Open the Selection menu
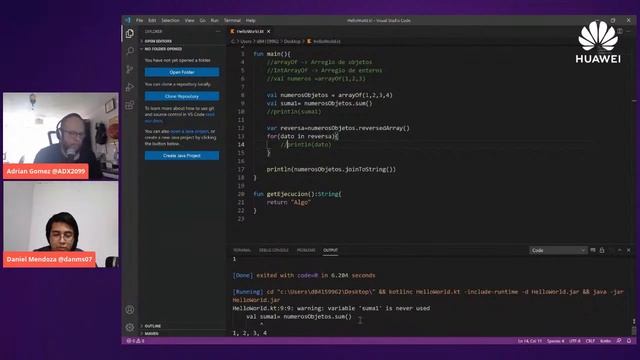Screen dimensions: 640x360 [x=170, y=20]
